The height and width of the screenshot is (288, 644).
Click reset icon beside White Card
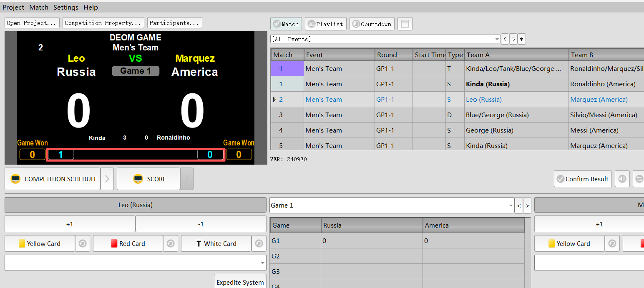pos(259,243)
